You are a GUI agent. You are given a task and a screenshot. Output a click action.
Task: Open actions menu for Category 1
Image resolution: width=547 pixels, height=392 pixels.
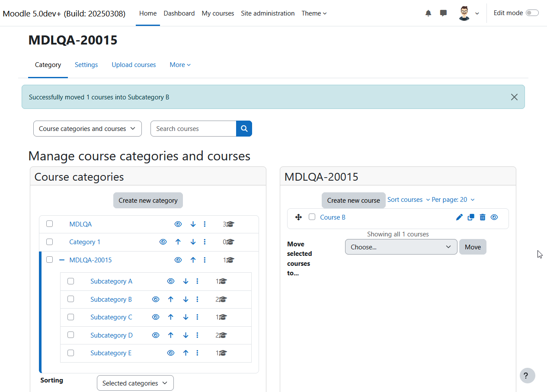[205, 242]
